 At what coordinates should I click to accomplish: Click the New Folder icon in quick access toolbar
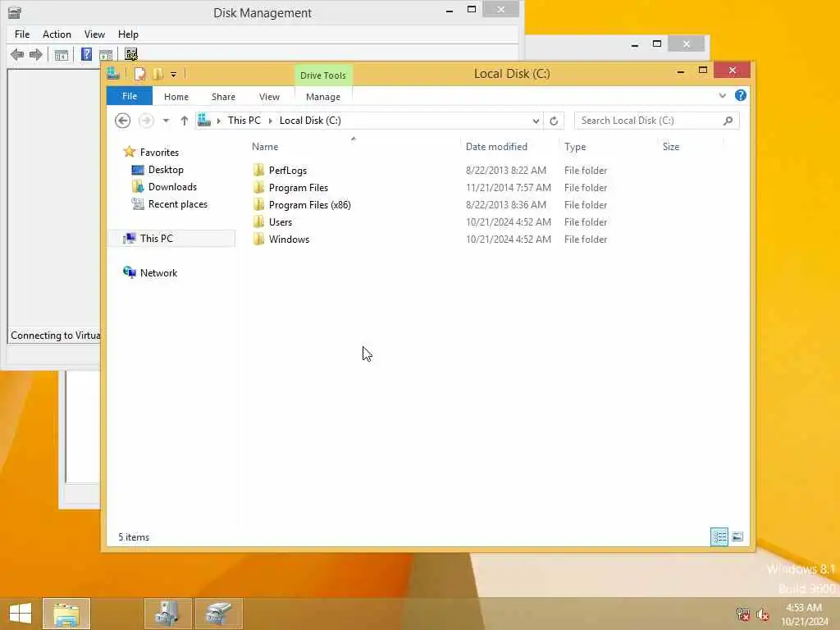(158, 74)
